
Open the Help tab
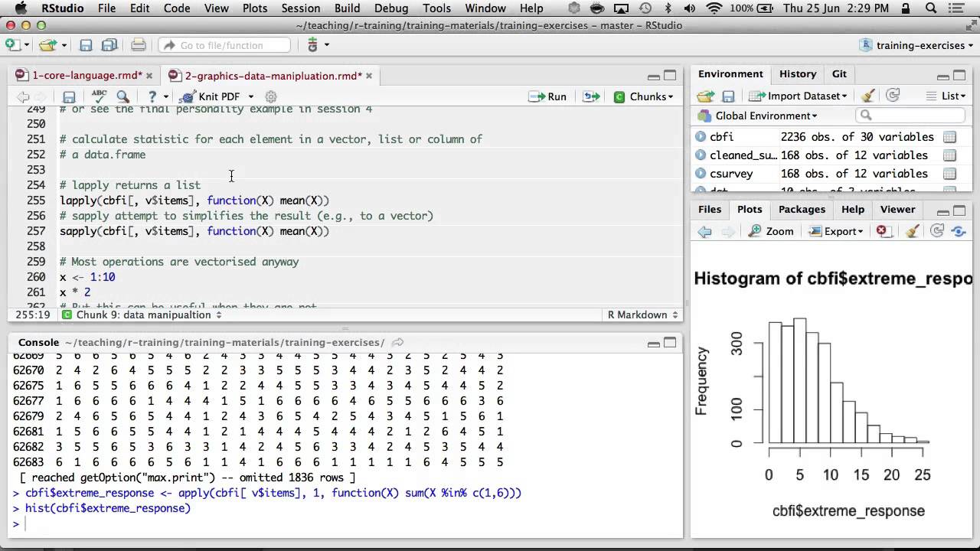pos(853,210)
